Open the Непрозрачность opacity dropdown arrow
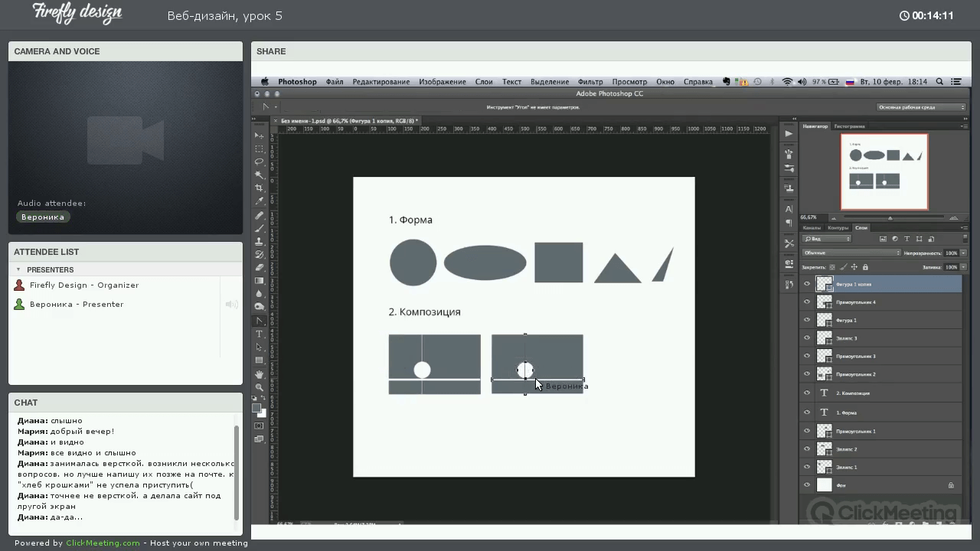Viewport: 980px width, 551px height. pyautogui.click(x=963, y=253)
